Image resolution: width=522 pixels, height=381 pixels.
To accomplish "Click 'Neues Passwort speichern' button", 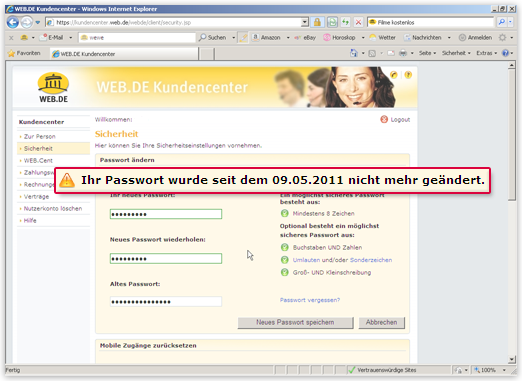I will (295, 323).
